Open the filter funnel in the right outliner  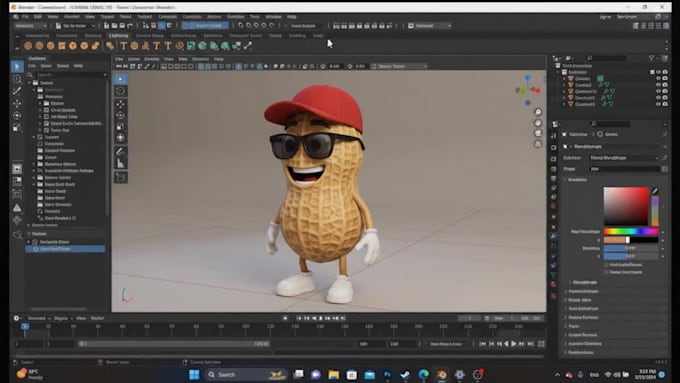(651, 58)
